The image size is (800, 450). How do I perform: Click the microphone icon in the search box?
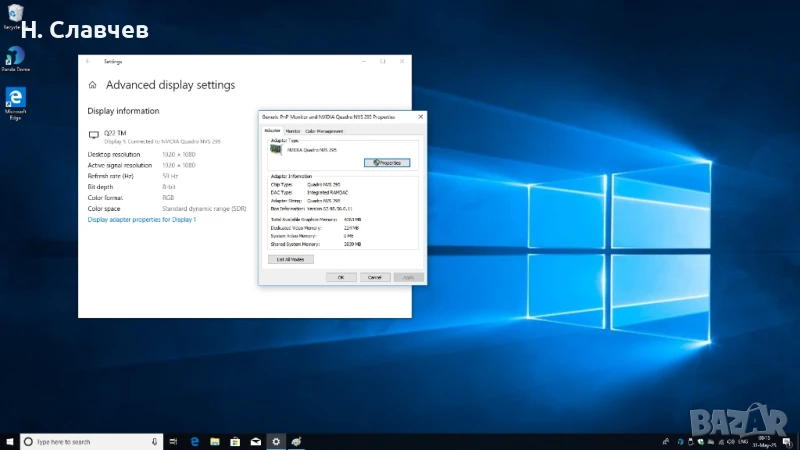tap(155, 441)
